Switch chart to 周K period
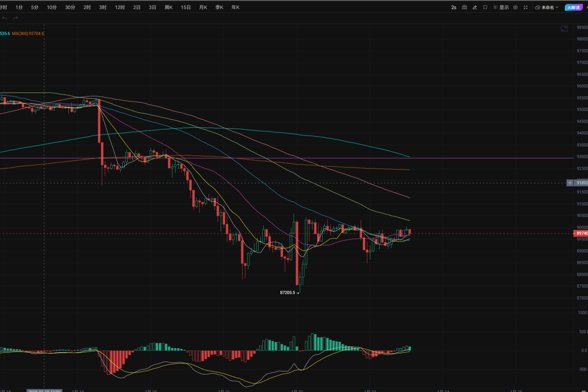The height and width of the screenshot is (392, 588). pyautogui.click(x=168, y=7)
